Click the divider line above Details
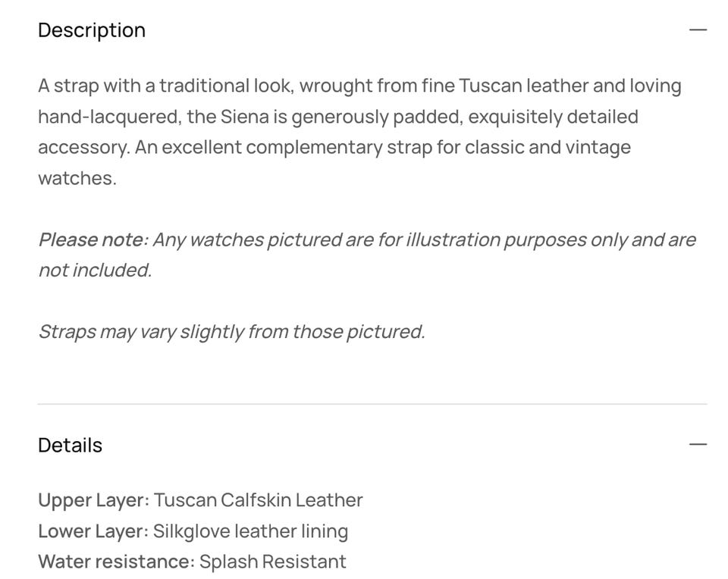Screen dimensions: 728x579 click(x=372, y=404)
